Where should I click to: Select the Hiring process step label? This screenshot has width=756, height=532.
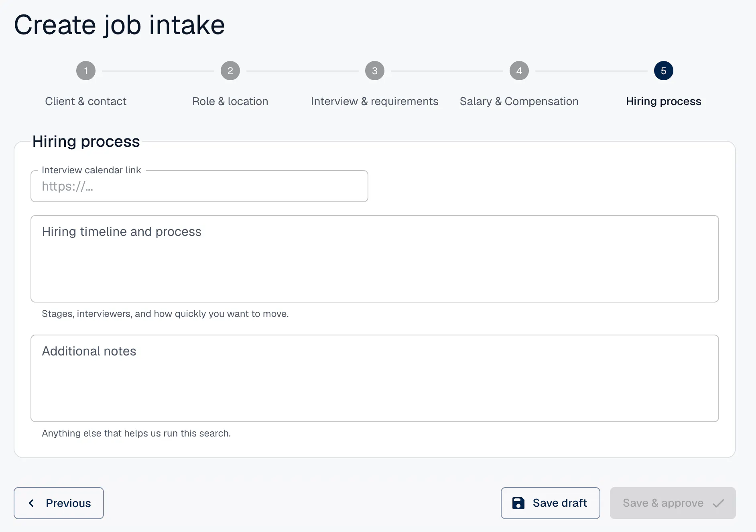tap(664, 102)
